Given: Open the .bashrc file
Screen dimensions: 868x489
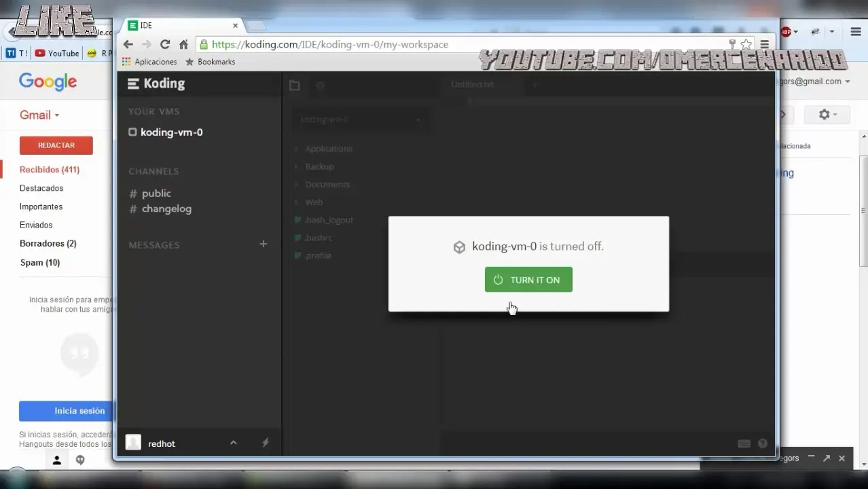Looking at the screenshot, I should click(318, 238).
